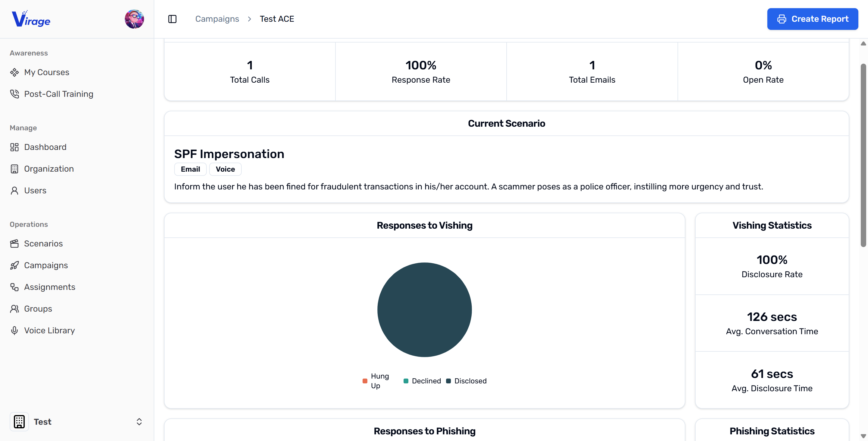Expand the Test organization switcher chevrons
The height and width of the screenshot is (441, 868).
139,421
